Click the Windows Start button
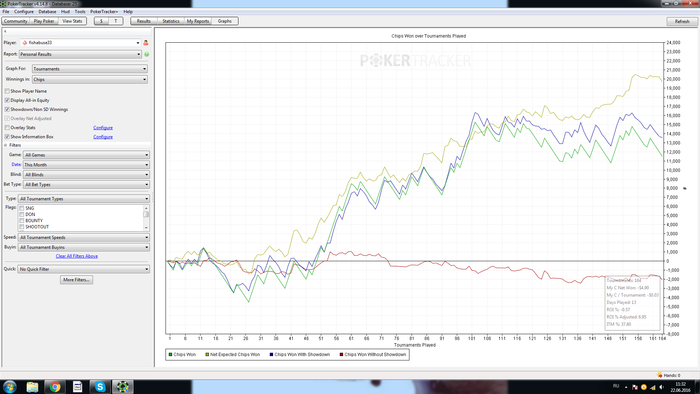 pos(9,387)
